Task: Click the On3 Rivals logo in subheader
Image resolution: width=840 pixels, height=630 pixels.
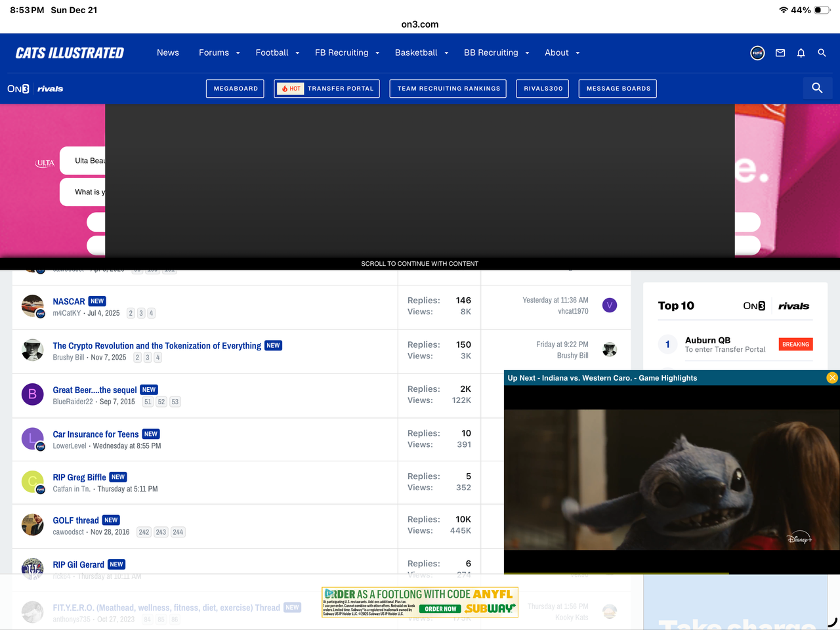Action: 35,89
